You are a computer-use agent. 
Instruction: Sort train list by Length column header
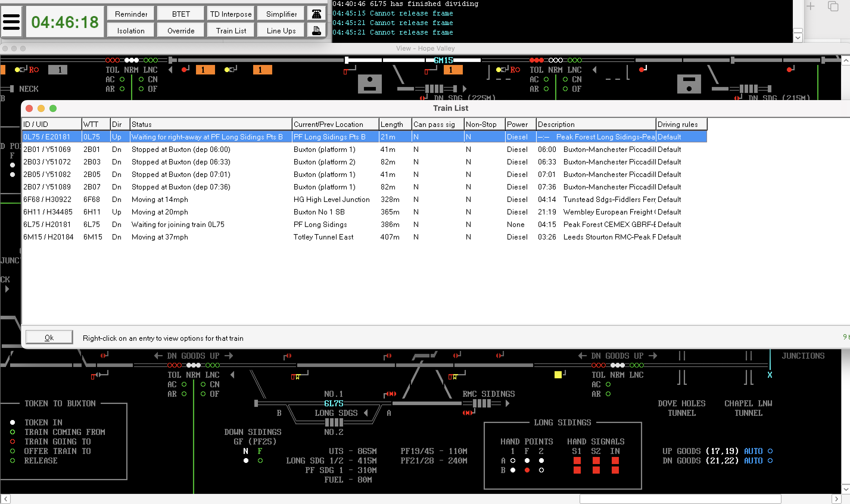[x=395, y=124]
